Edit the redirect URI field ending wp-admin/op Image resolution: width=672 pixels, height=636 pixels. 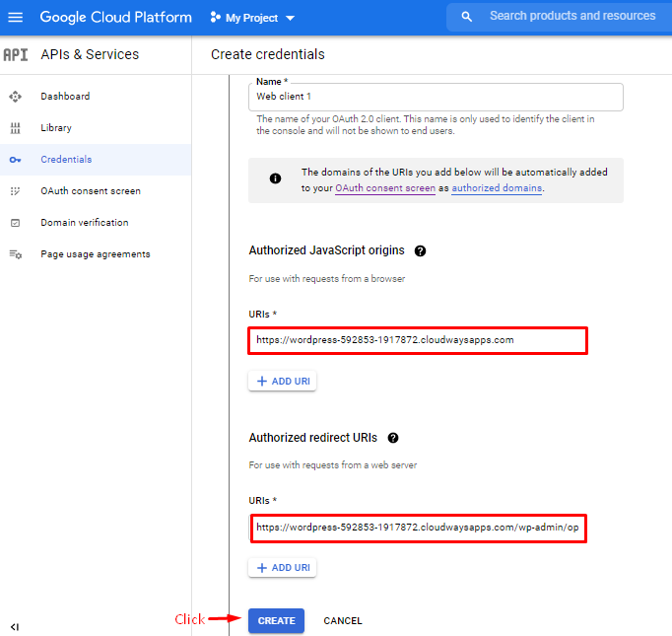coord(418,528)
